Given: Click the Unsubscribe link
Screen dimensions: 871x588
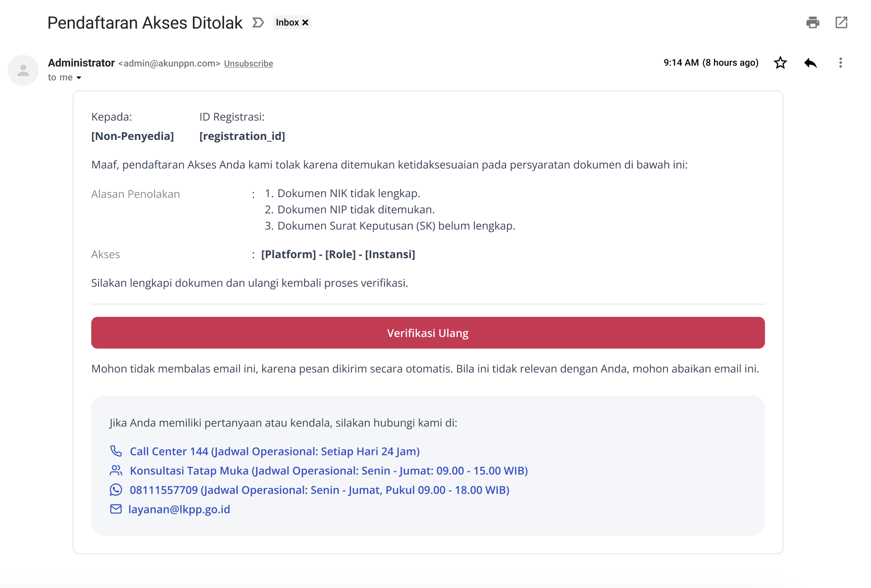Looking at the screenshot, I should point(248,64).
